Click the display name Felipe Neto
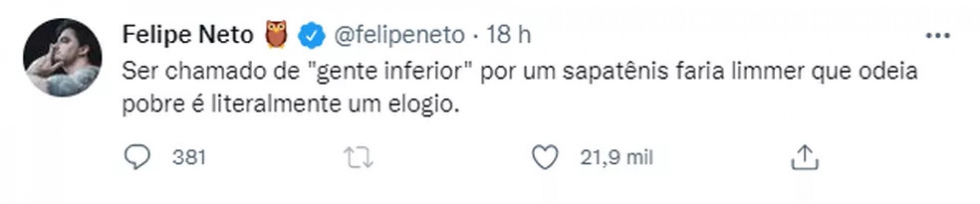This screenshot has width=980, height=204. point(188,35)
